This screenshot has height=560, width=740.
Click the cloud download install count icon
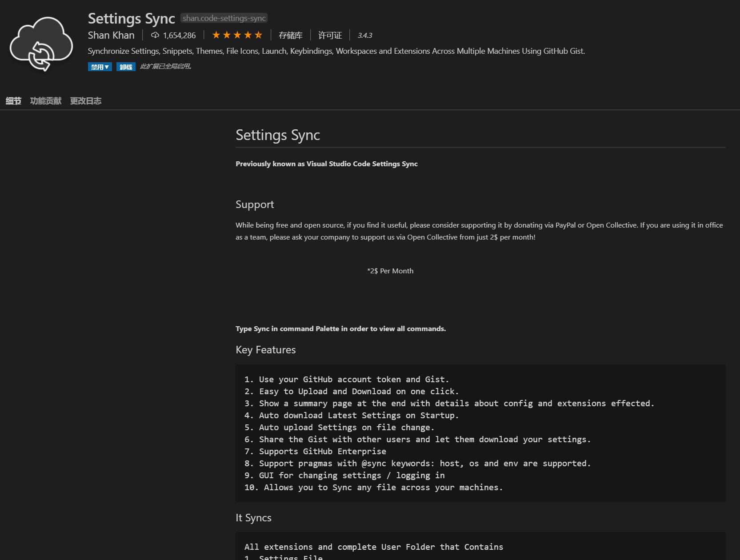pyautogui.click(x=155, y=35)
